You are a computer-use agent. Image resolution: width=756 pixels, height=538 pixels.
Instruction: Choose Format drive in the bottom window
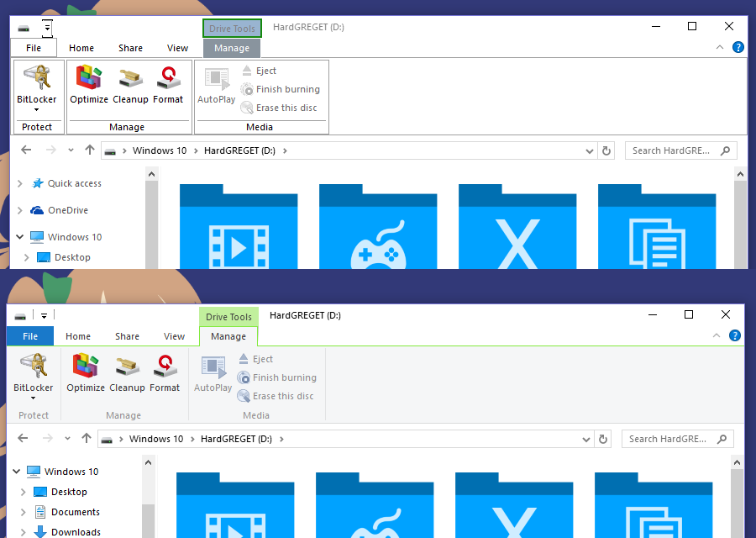[x=165, y=373]
